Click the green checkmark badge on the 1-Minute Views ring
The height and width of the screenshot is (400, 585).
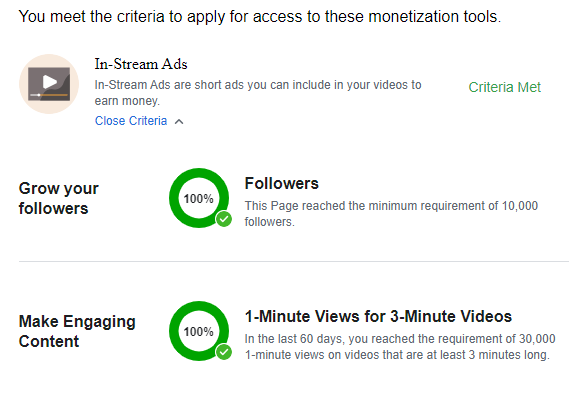click(x=224, y=352)
